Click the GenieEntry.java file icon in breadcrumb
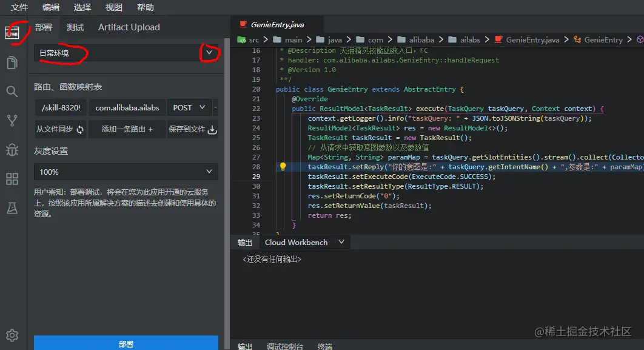The height and width of the screenshot is (350, 644). [x=498, y=39]
